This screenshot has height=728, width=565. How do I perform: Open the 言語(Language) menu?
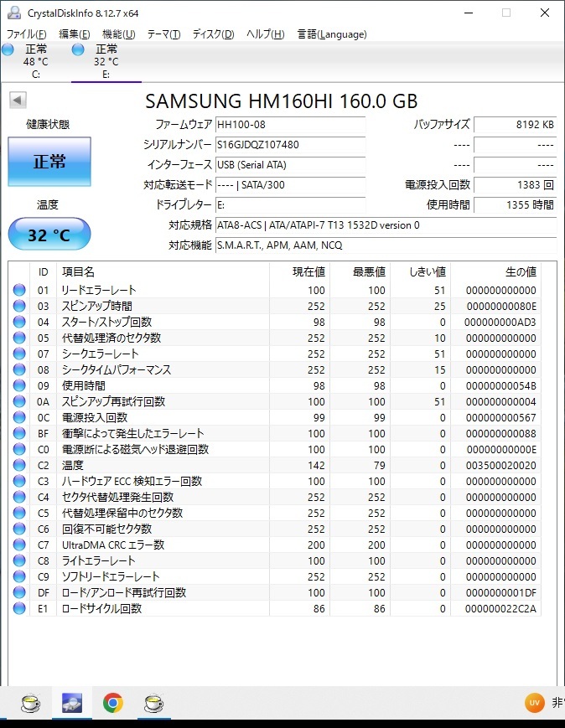click(332, 34)
